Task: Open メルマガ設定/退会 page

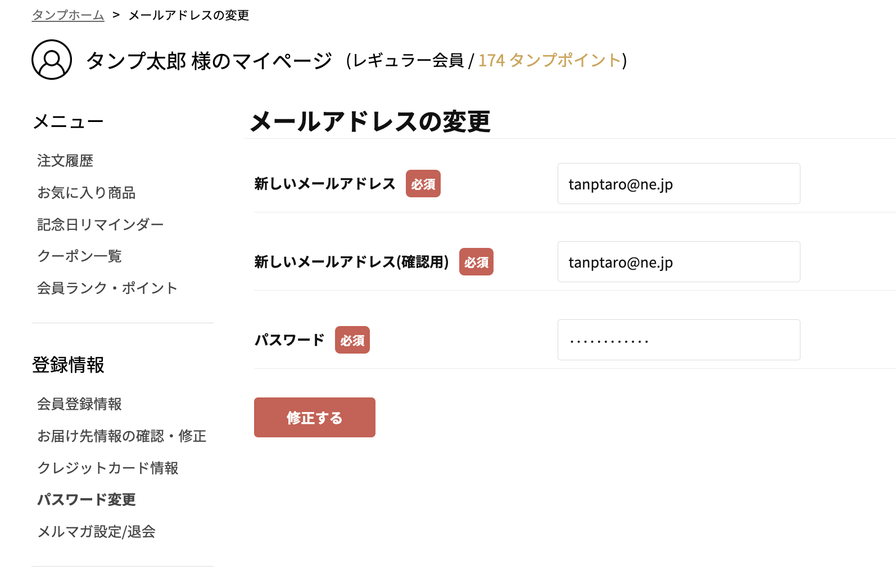Action: 97,532
